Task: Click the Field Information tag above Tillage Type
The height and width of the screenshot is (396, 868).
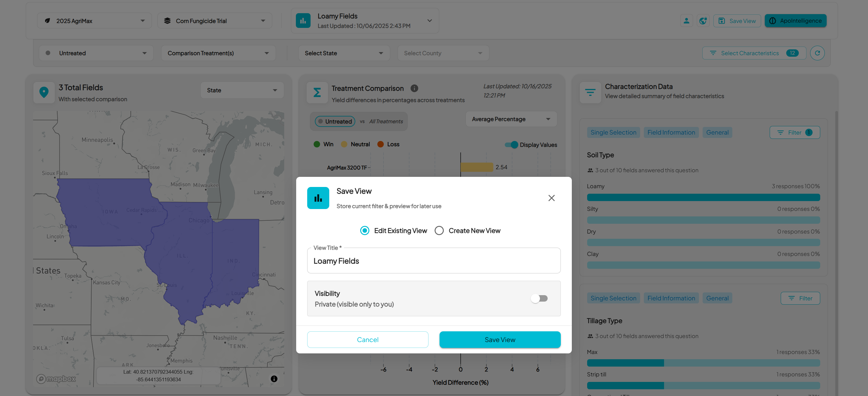Action: (x=671, y=298)
